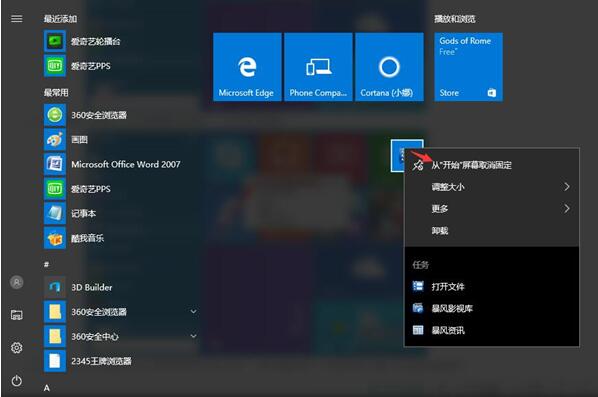Select 暴风资讯 task entry
This screenshot has height=397, width=598.
[492, 330]
